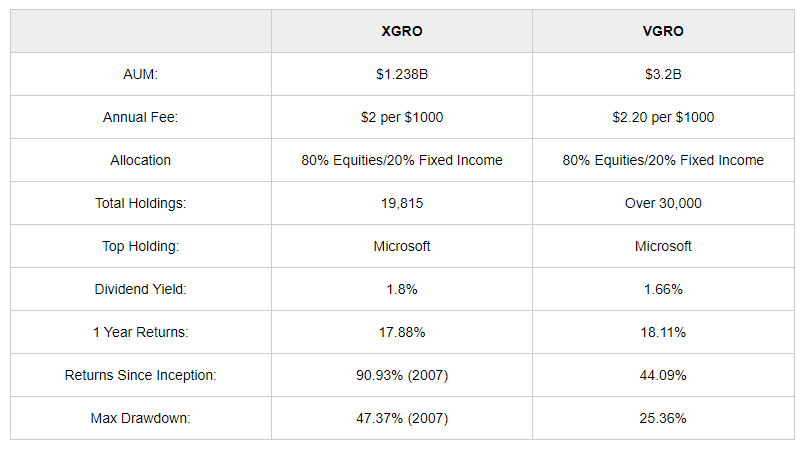Image resolution: width=807 pixels, height=453 pixels.
Task: Click XGRO AUM value $1.238B
Action: pos(401,74)
